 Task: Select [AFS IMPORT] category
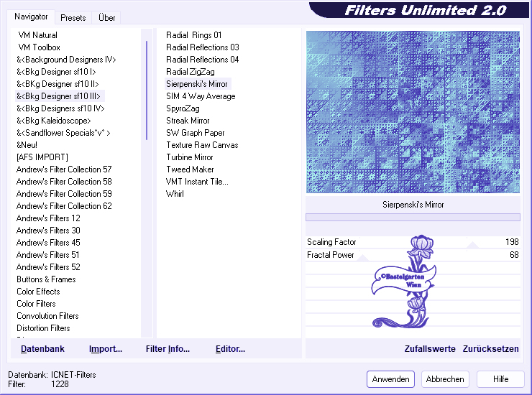tap(42, 157)
